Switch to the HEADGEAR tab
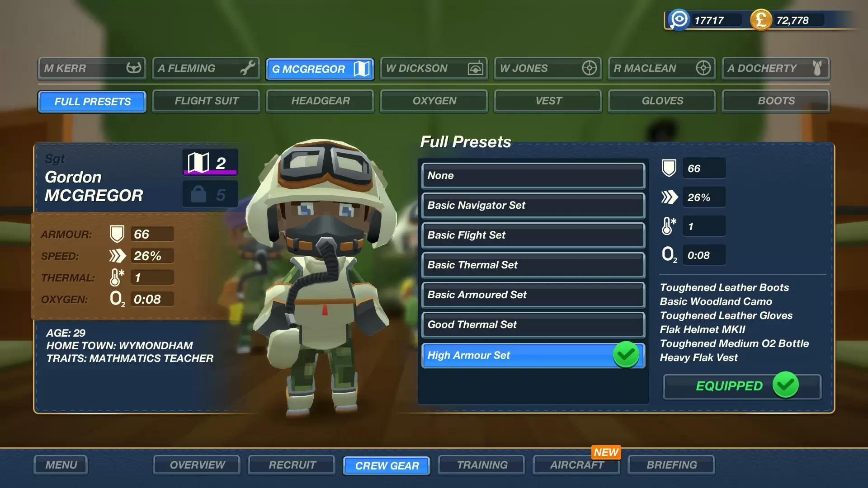 tap(320, 101)
